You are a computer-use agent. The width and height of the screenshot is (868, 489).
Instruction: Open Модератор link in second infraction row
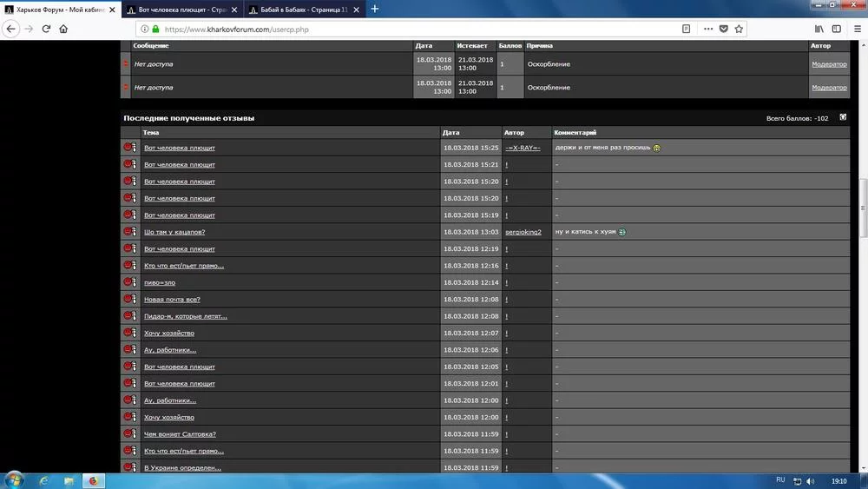coord(829,88)
